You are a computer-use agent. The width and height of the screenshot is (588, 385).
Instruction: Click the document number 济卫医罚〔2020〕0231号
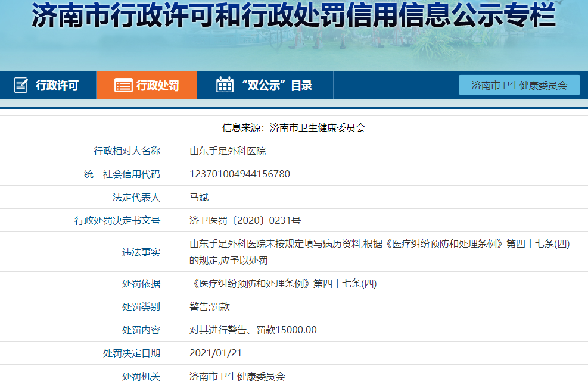[x=245, y=221]
